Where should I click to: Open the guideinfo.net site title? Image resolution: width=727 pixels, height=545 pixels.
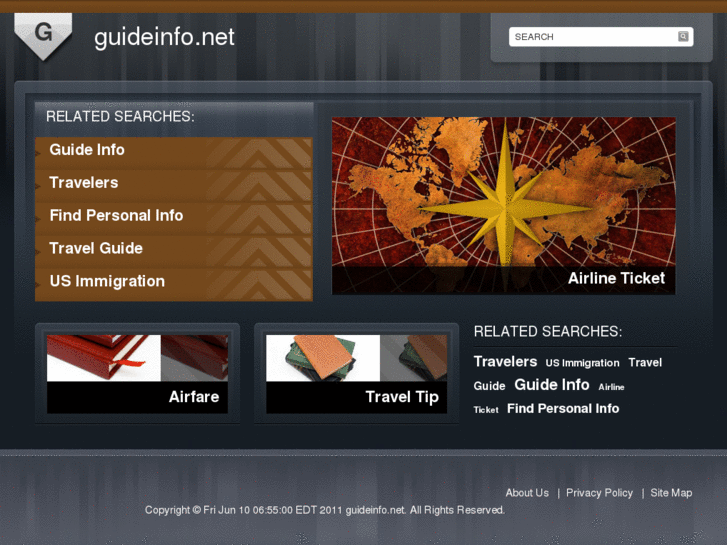(164, 37)
